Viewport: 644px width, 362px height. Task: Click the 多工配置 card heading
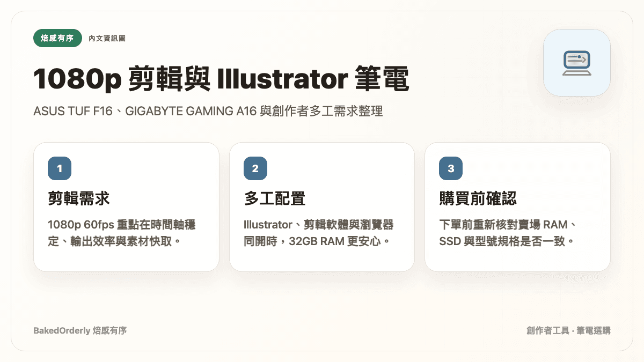point(275,198)
